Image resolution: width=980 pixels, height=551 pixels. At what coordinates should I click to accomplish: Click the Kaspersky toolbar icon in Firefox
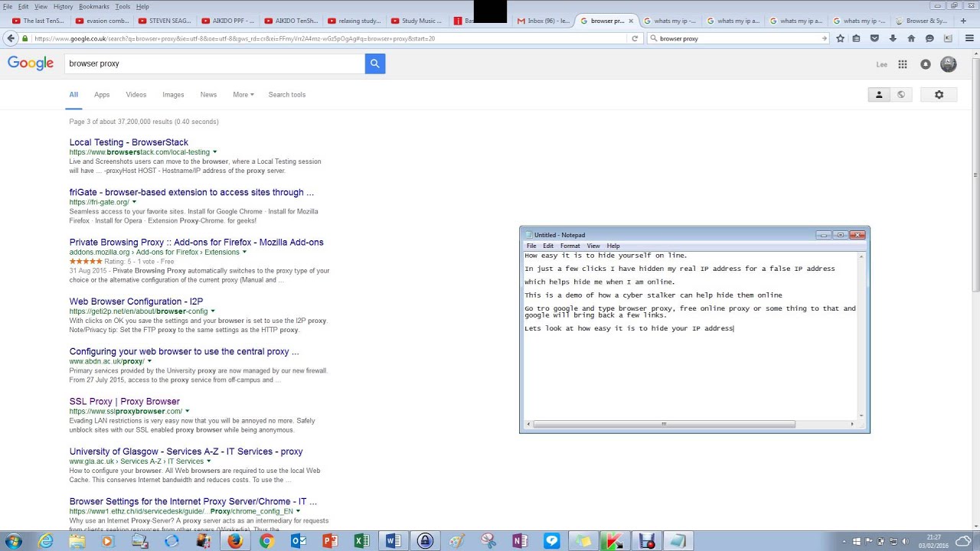pos(948,38)
